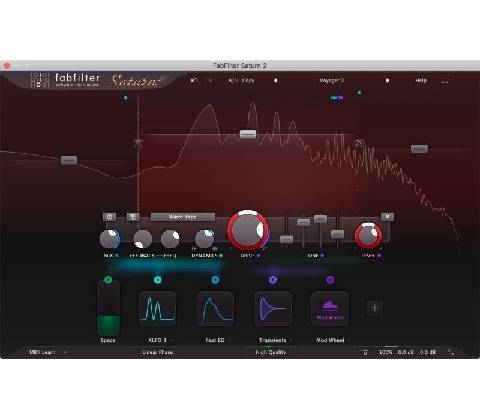Open the Transients follower panel

(273, 308)
